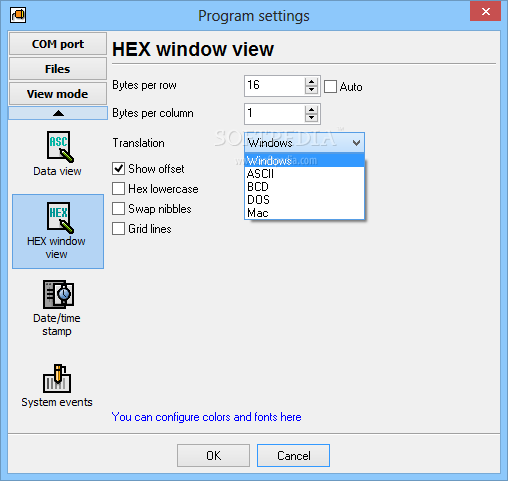Turn on Grid lines checkbox

118,229
